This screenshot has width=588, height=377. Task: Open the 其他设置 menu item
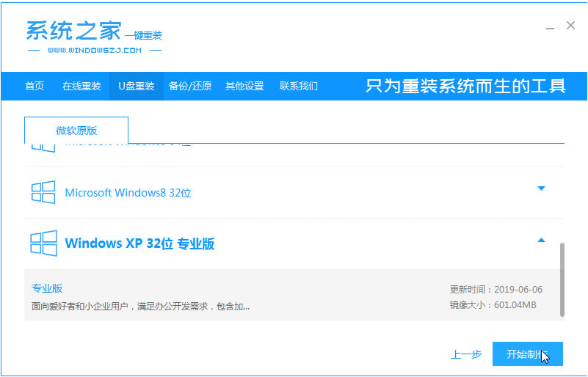click(x=244, y=86)
